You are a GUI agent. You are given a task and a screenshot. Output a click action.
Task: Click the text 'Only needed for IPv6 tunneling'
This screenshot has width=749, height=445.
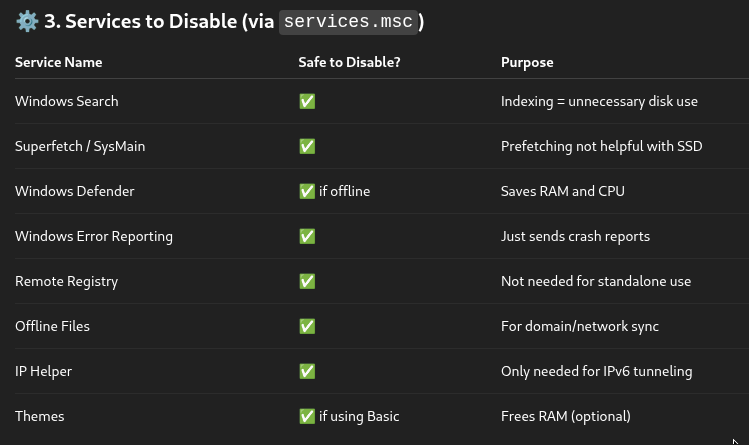pyautogui.click(x=596, y=371)
